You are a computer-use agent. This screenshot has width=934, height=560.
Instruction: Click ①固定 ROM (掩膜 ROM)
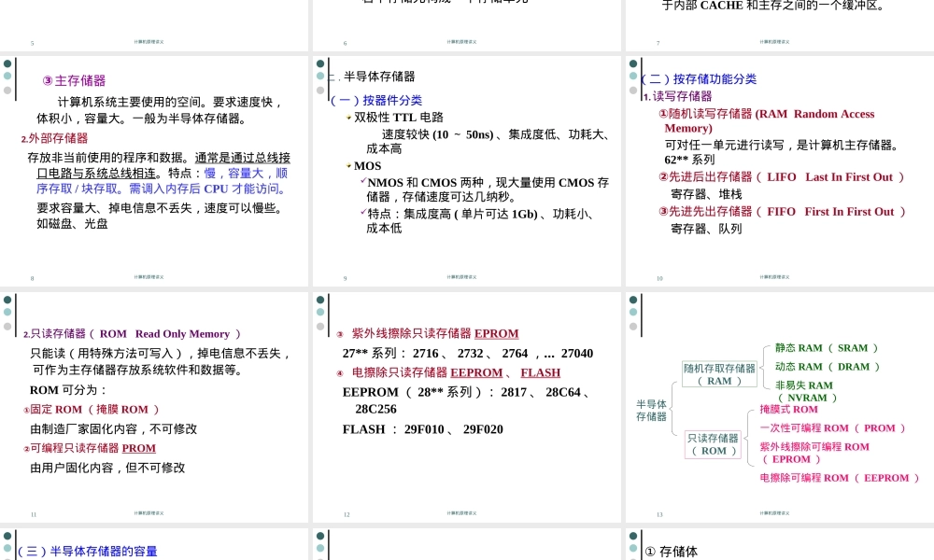click(92, 410)
